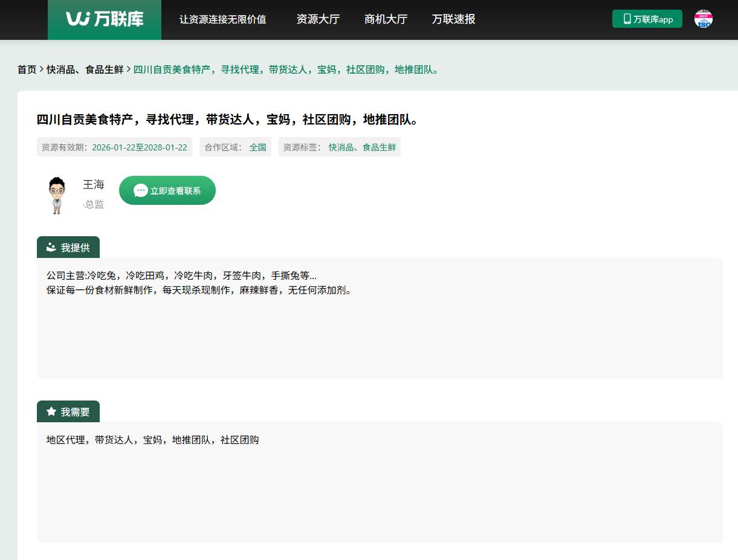Click the hand icon beside 我提供
The height and width of the screenshot is (560, 738).
[x=51, y=247]
